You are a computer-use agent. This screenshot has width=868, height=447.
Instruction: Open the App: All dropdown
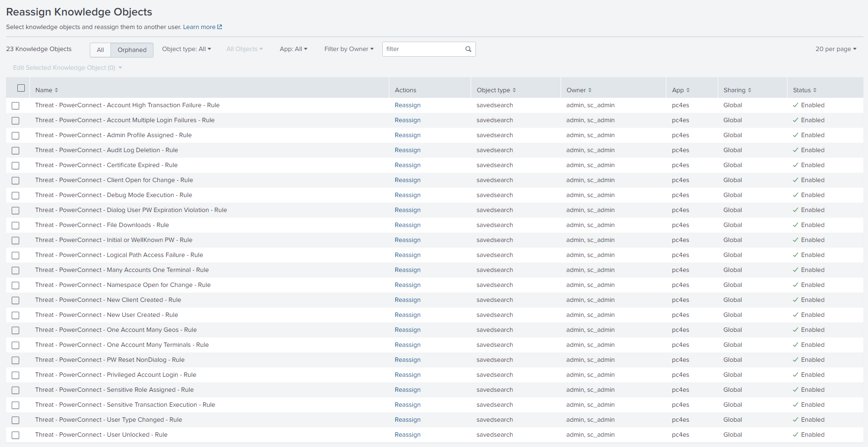[x=293, y=49]
